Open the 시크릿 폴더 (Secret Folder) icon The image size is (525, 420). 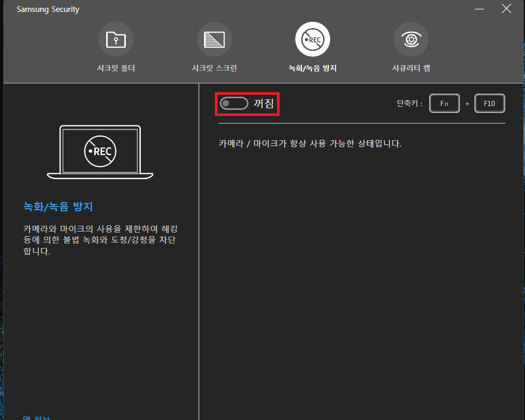[116, 39]
